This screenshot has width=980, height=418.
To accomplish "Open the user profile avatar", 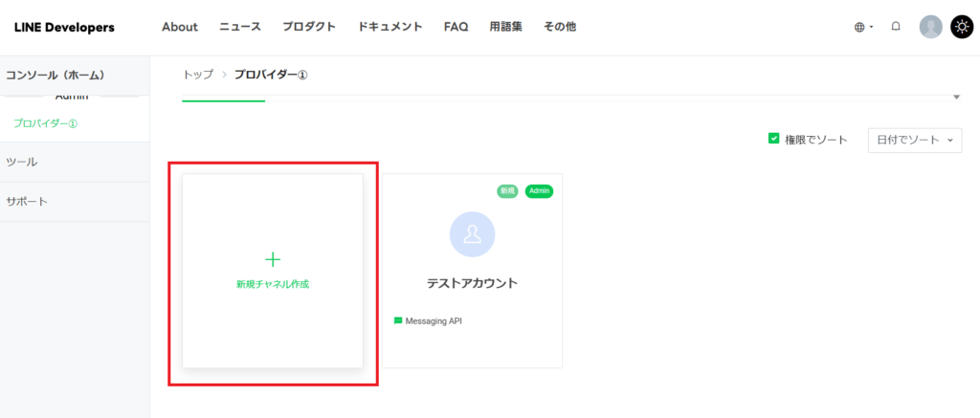I will (930, 27).
